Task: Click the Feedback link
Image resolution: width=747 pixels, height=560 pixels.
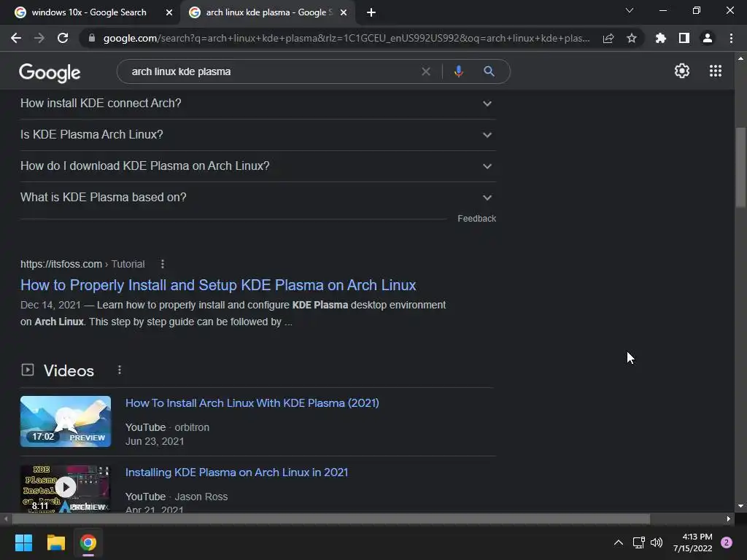Action: (477, 219)
